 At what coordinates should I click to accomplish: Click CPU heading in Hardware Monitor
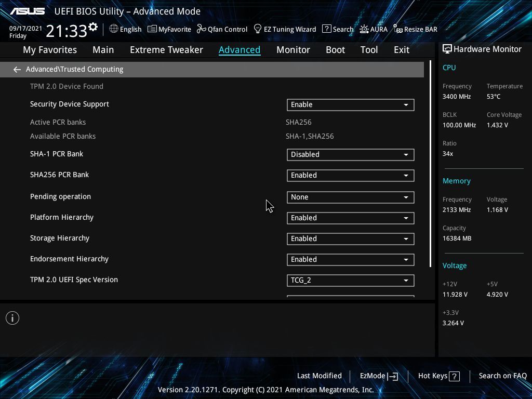click(449, 68)
